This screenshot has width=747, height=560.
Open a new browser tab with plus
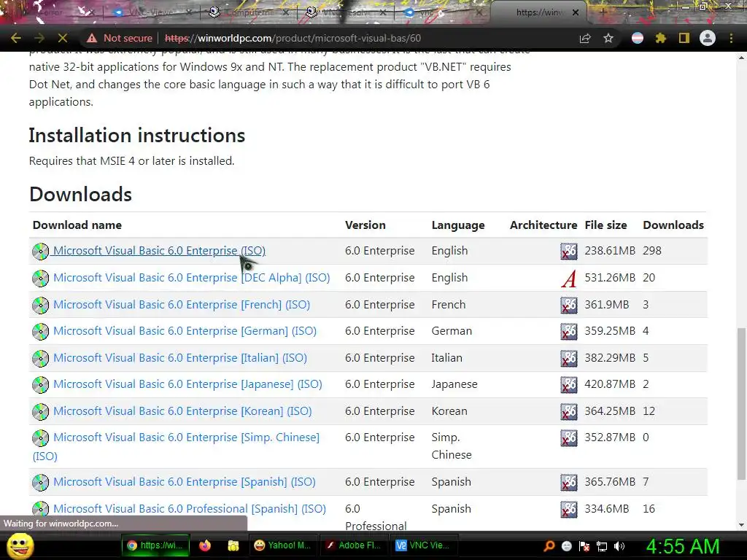[x=603, y=12]
